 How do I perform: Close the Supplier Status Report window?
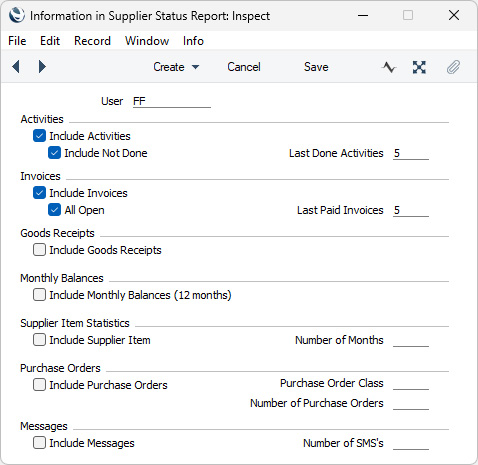click(454, 15)
